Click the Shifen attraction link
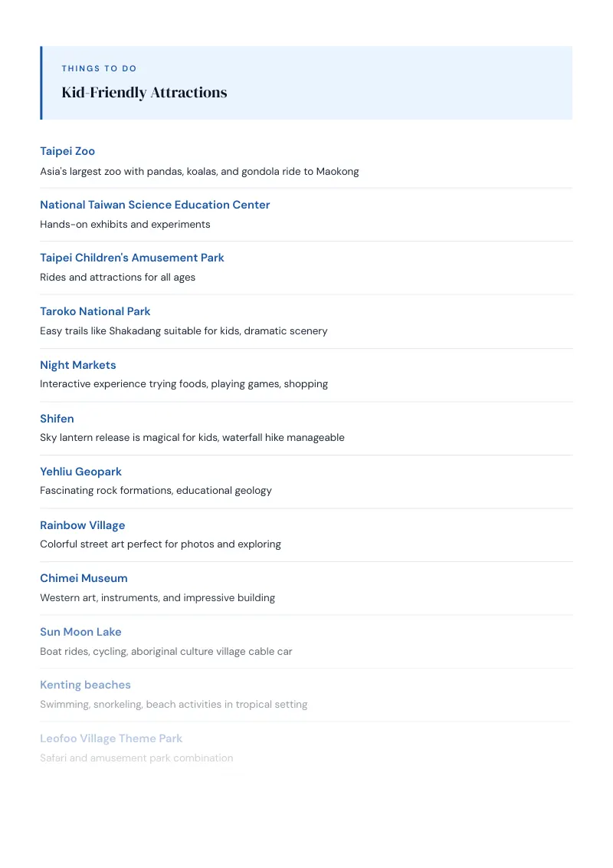613x868 pixels. click(57, 419)
